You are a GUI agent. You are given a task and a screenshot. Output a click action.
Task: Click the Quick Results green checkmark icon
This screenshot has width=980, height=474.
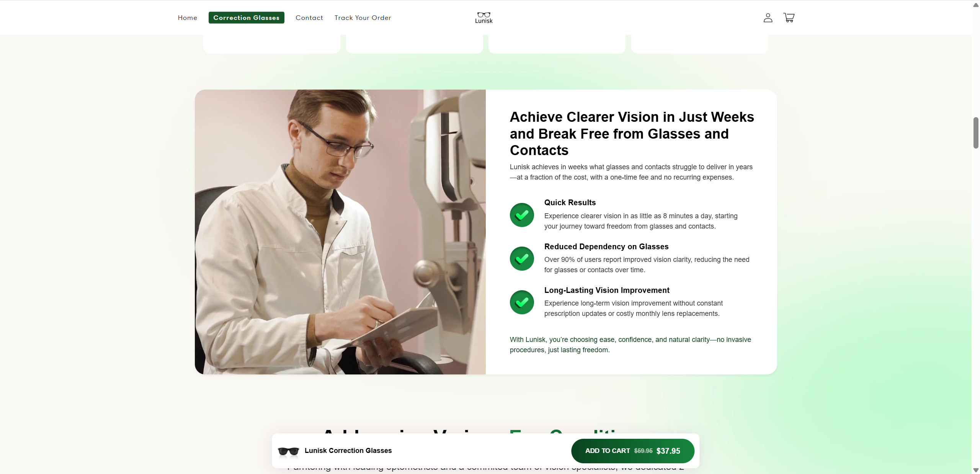pyautogui.click(x=522, y=215)
